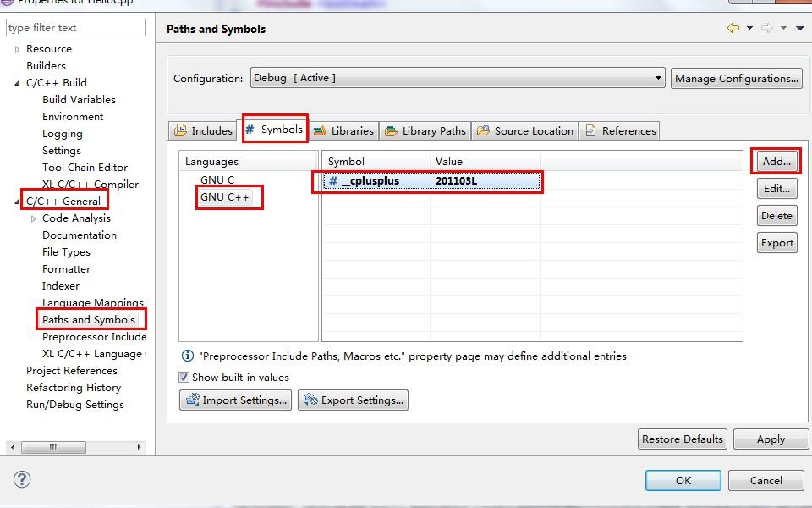Select Logging tree item
Image resolution: width=812 pixels, height=508 pixels.
pos(62,134)
